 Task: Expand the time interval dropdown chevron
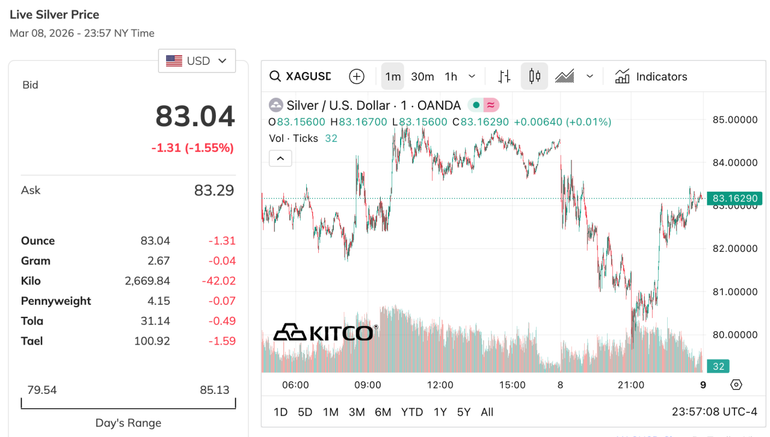472,76
